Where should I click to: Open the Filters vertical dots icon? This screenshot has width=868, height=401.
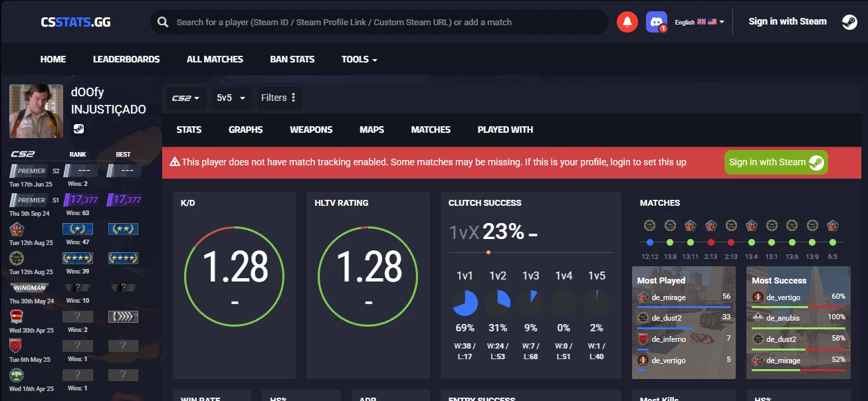tap(293, 98)
